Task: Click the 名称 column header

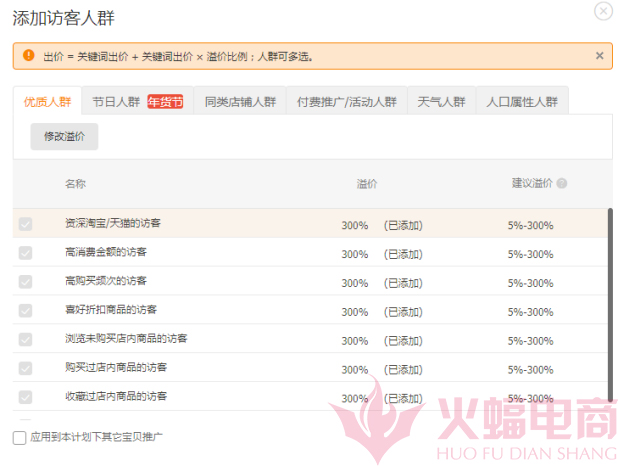Action: click(x=75, y=184)
